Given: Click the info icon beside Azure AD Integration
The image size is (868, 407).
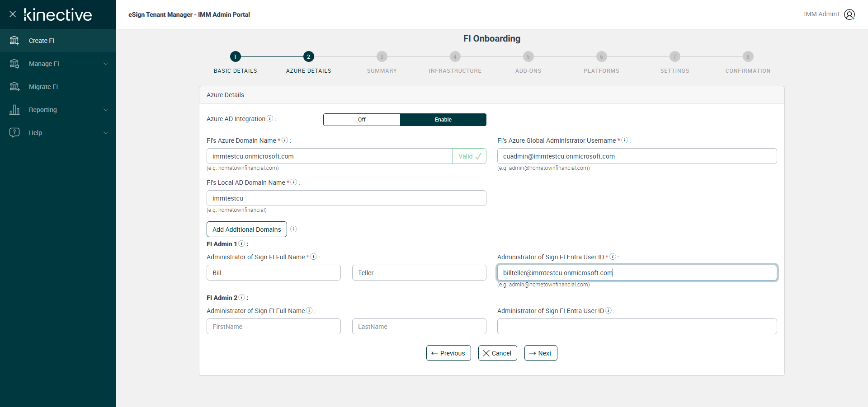Looking at the screenshot, I should pos(270,118).
